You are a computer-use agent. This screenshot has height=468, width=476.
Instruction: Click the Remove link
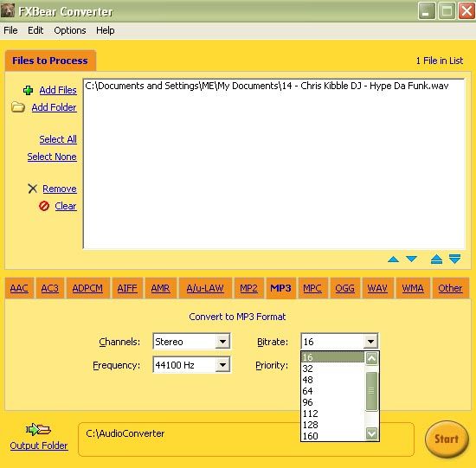[60, 189]
